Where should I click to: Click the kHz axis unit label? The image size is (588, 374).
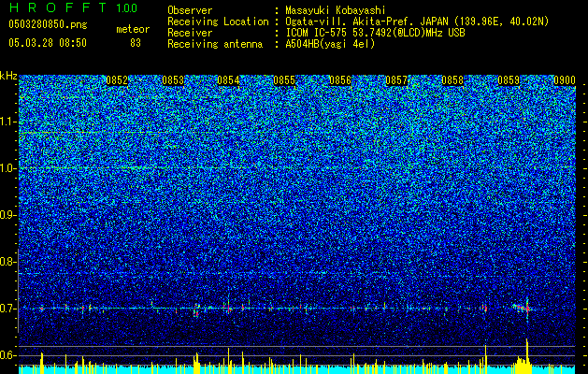pos(8,76)
